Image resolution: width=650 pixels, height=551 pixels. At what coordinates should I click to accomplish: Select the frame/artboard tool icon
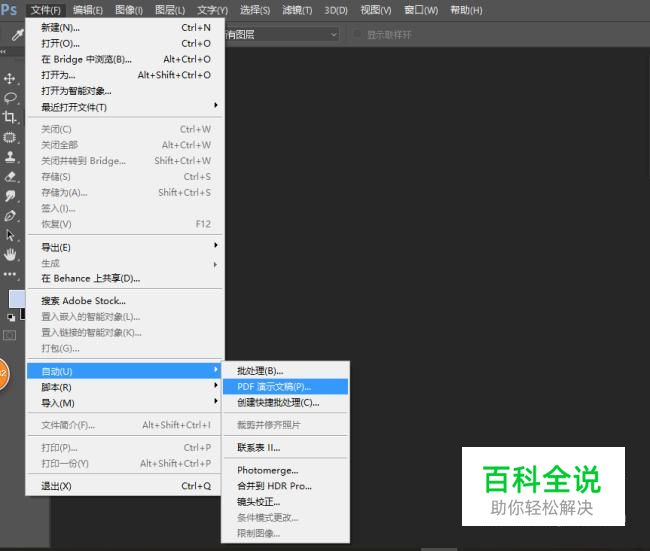(10, 137)
